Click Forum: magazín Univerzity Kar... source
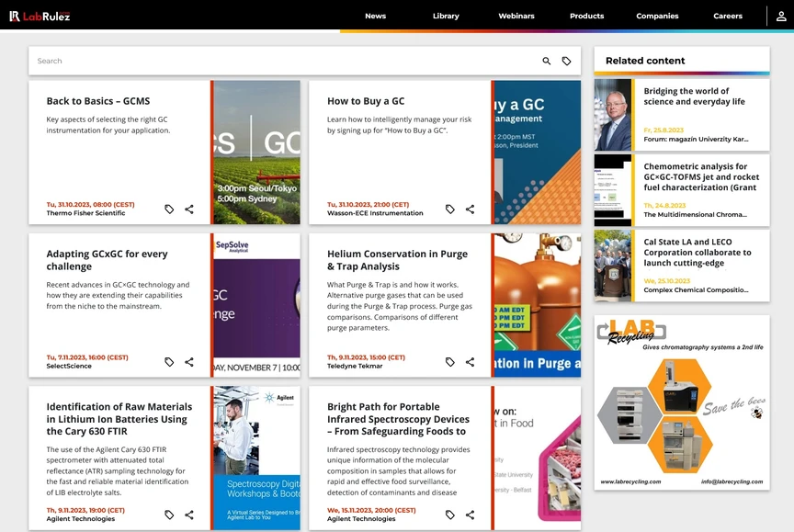This screenshot has width=794, height=532. (696, 139)
